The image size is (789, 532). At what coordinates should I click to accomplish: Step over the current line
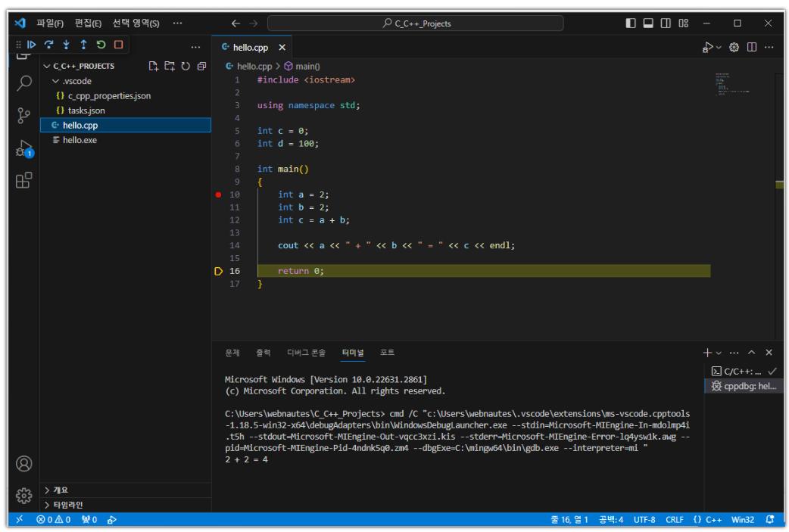point(48,45)
